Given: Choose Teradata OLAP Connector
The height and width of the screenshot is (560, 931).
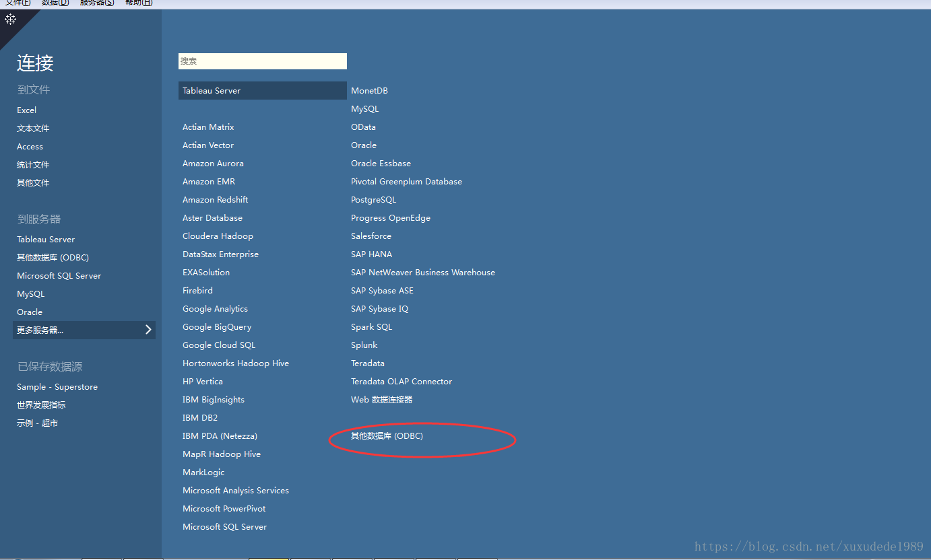Looking at the screenshot, I should [402, 382].
